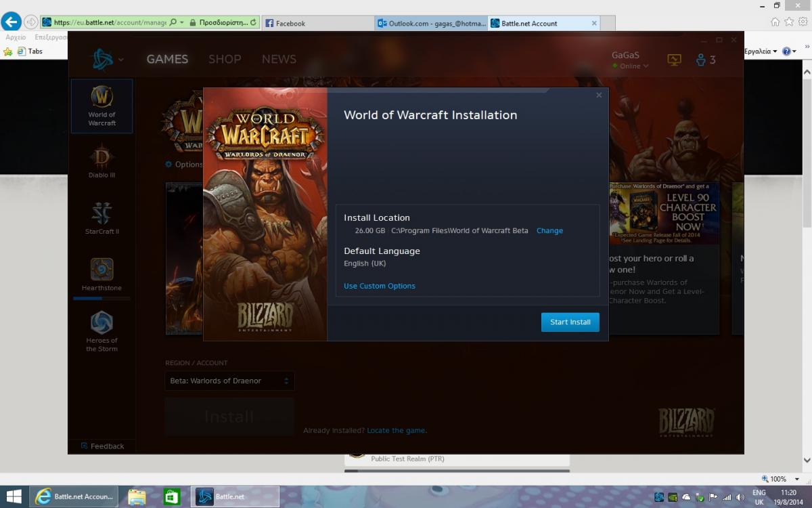The image size is (812, 508).
Task: Click the Hearthstone download progress bar
Action: click(x=101, y=298)
